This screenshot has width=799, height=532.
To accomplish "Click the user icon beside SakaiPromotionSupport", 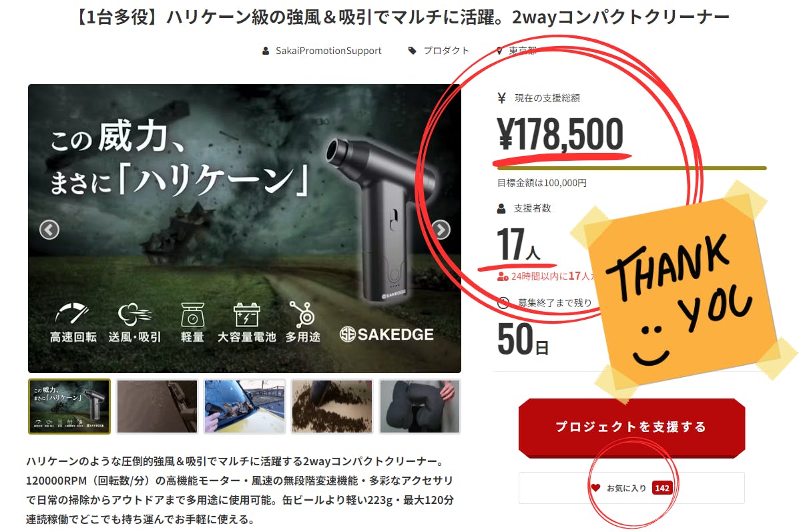I will pos(266,51).
